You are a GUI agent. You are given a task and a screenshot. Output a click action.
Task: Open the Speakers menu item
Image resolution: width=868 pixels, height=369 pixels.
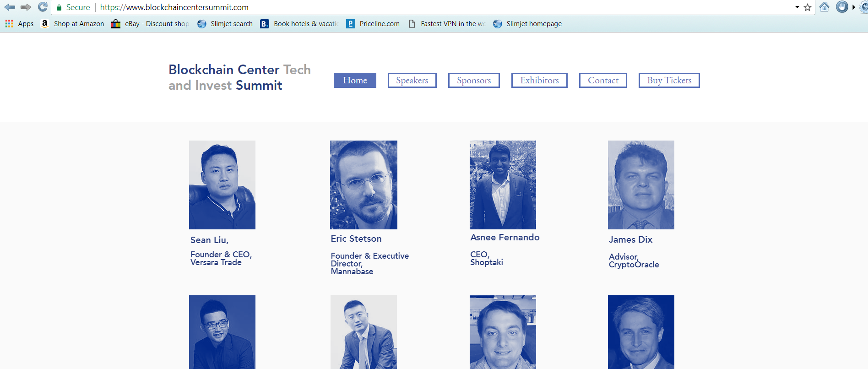click(x=412, y=80)
